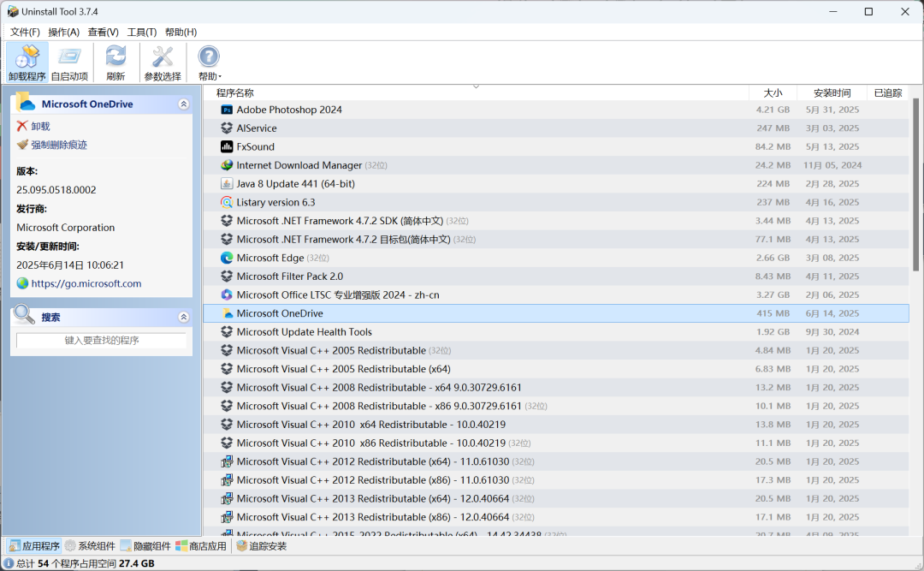Click the Microsoft Filter Pack 2.0 icon
Screen dimensions: 924x571
point(227,276)
